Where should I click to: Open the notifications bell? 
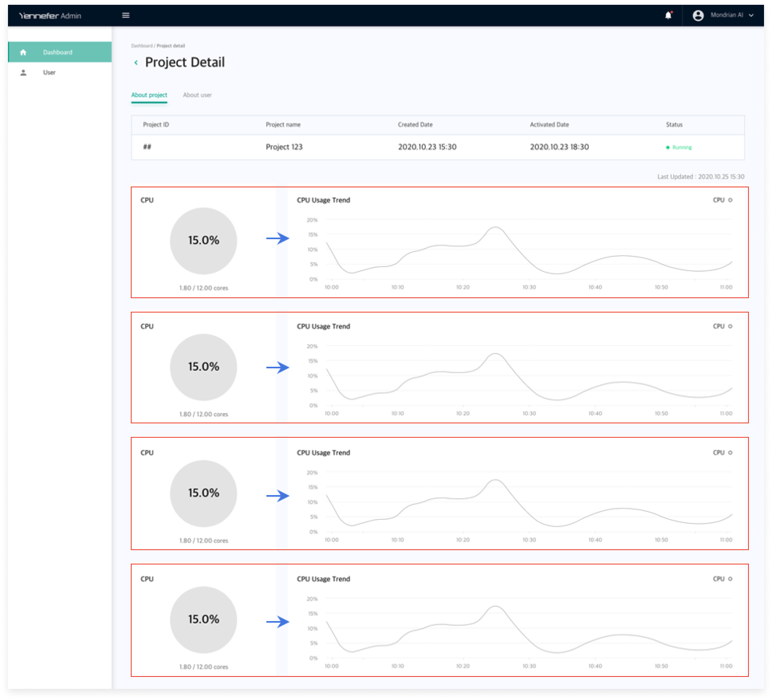668,16
